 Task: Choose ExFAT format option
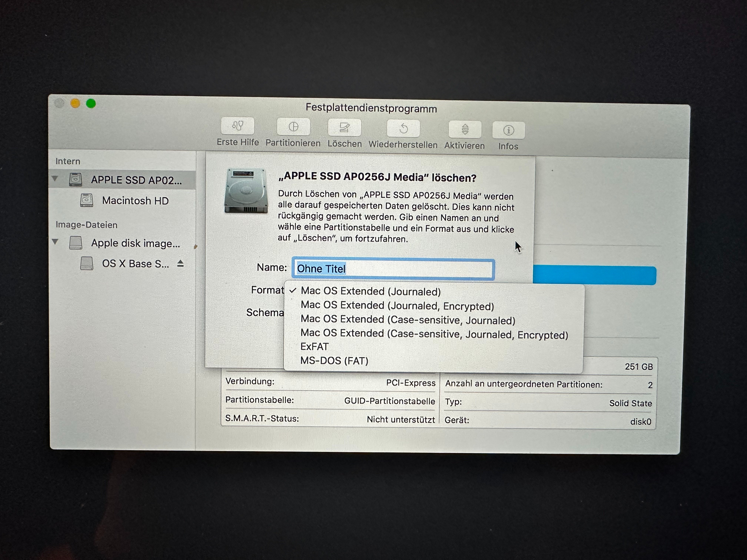point(314,347)
